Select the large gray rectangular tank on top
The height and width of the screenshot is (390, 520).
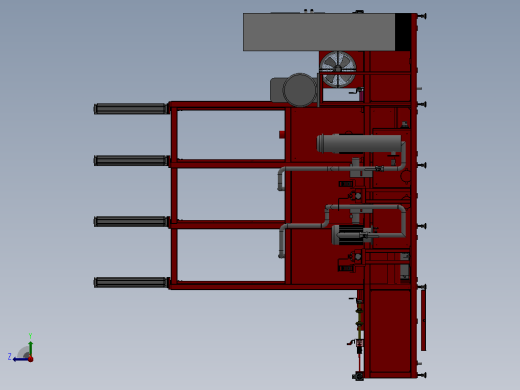(319, 32)
